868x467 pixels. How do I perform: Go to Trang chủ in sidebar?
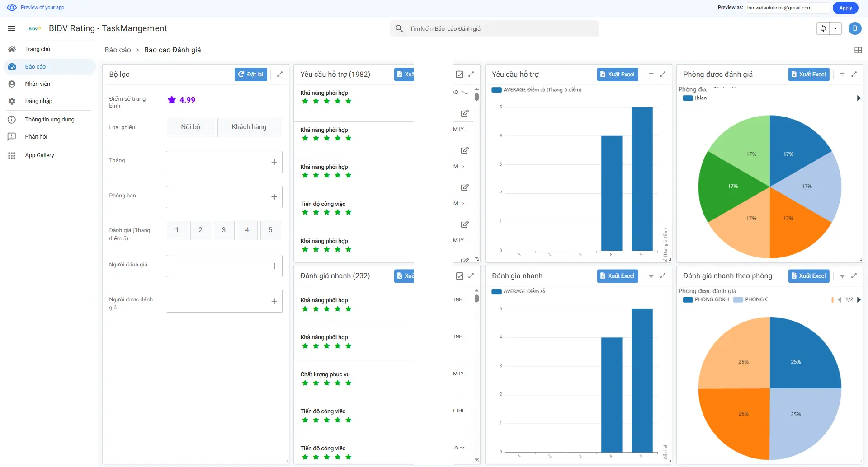(x=49, y=49)
